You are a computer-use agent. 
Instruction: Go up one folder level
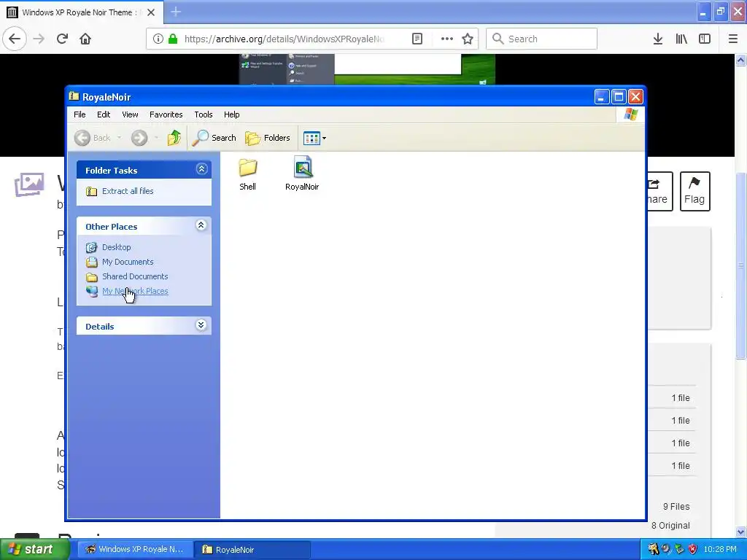[x=174, y=138]
